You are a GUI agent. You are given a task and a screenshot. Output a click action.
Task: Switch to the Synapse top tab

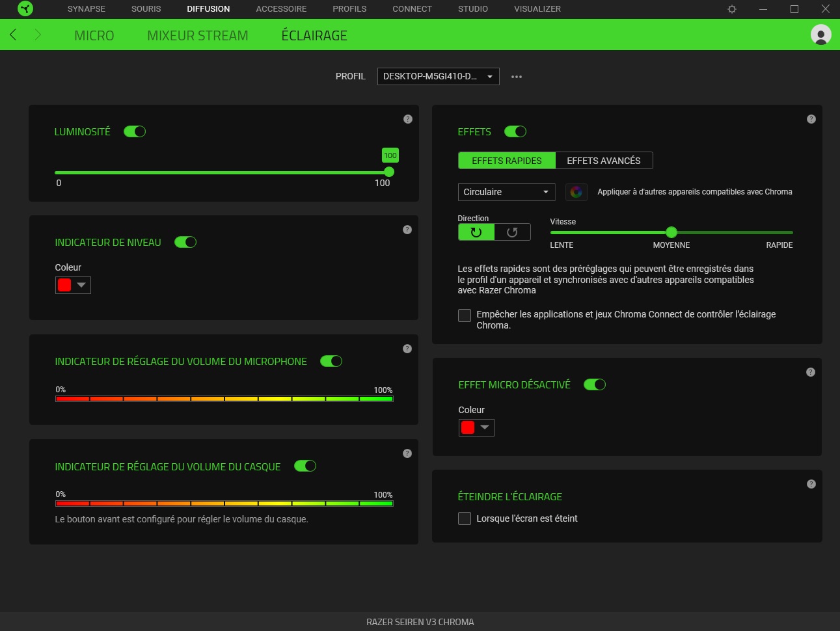point(87,9)
